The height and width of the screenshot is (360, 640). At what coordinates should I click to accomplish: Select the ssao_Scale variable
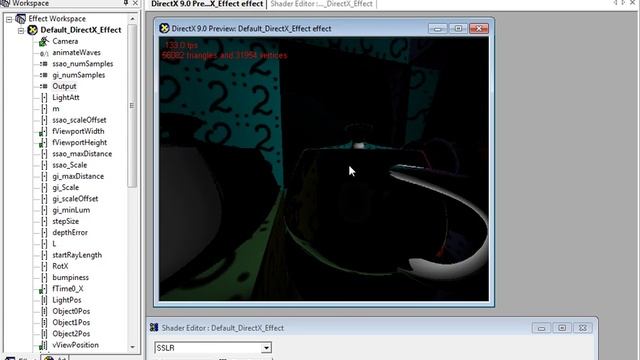70,165
